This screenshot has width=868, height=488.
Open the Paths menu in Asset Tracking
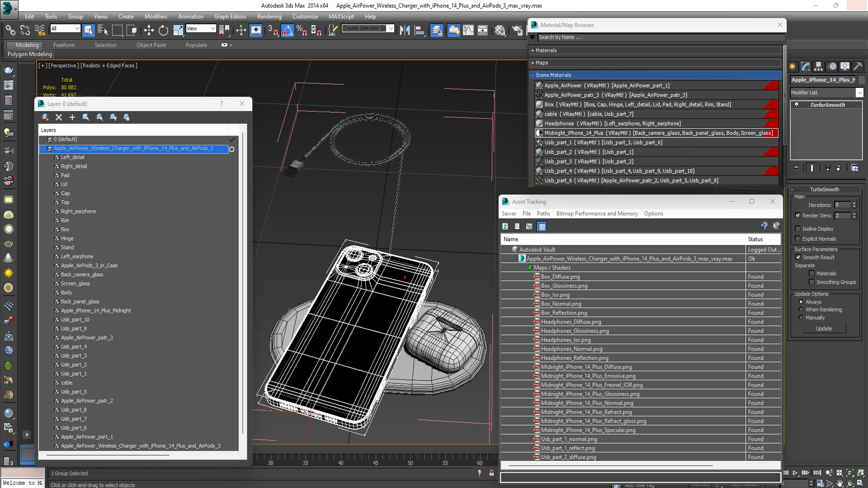(x=543, y=214)
